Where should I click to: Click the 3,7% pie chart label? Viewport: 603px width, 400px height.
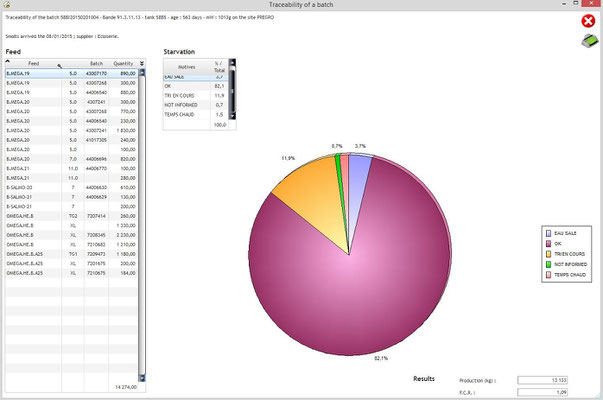[360, 146]
